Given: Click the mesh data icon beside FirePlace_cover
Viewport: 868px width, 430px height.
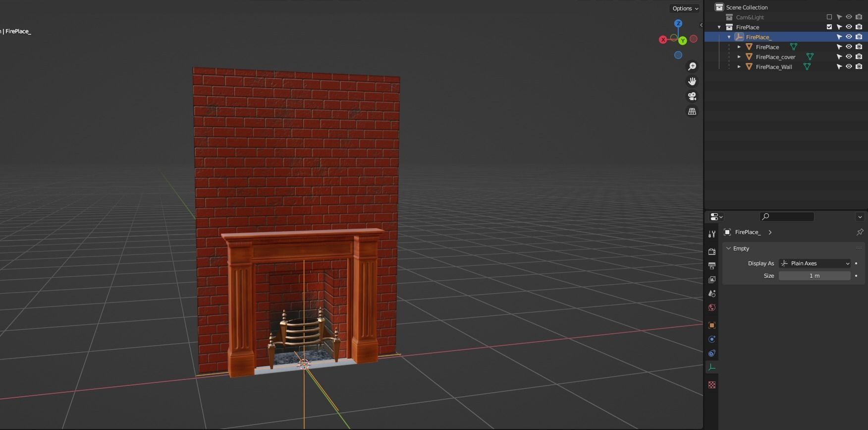Looking at the screenshot, I should [810, 57].
